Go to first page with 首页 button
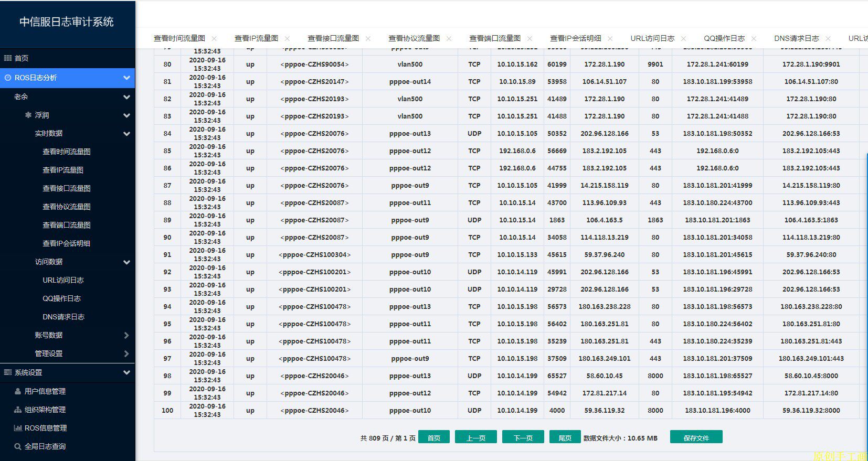 434,437
